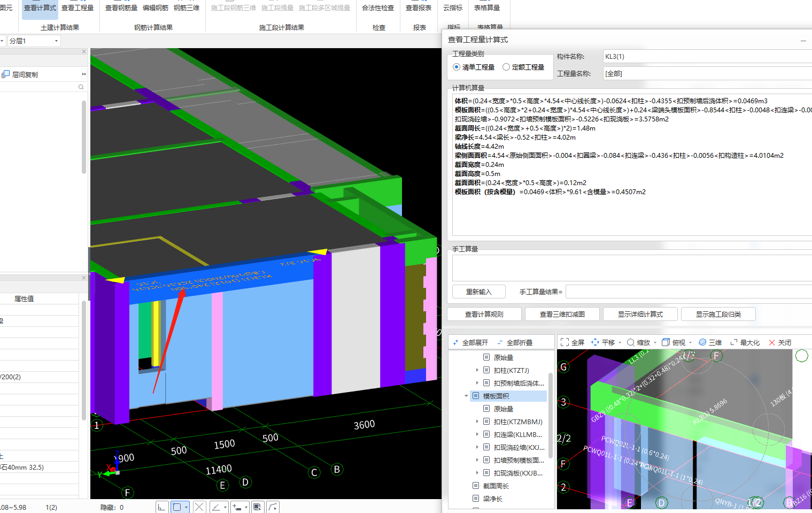Select 清单工程量 radio option
Screen dimensions: 812x513
457,67
